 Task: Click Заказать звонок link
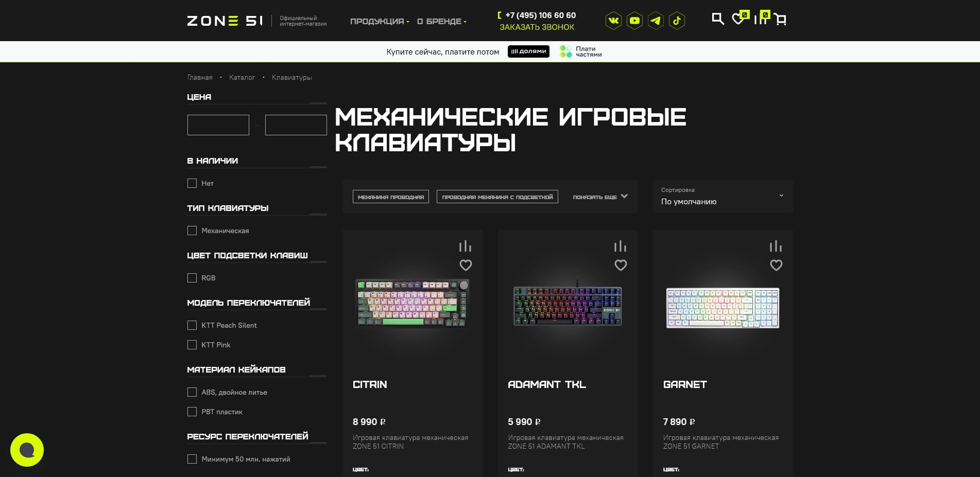(537, 27)
